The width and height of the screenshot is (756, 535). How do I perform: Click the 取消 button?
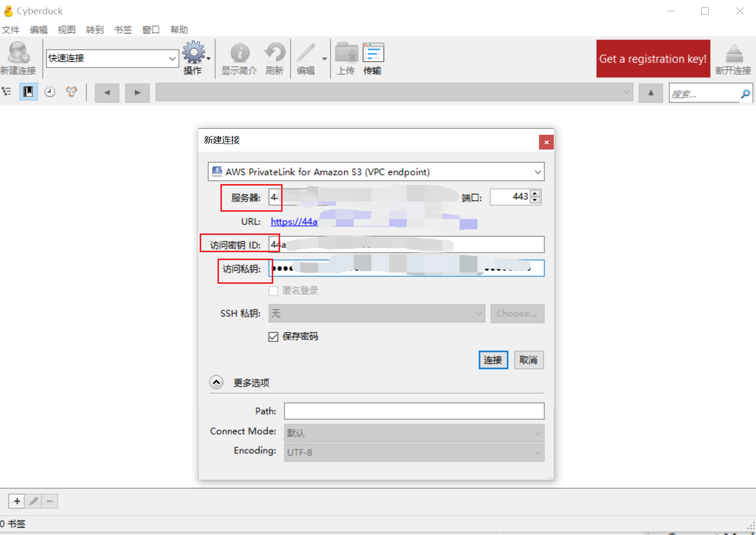[529, 360]
